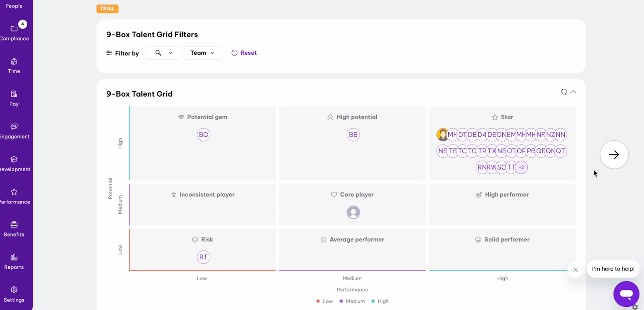644x310 pixels.
Task: Collapse the 9-Box Talent Grid panel
Action: tap(573, 92)
